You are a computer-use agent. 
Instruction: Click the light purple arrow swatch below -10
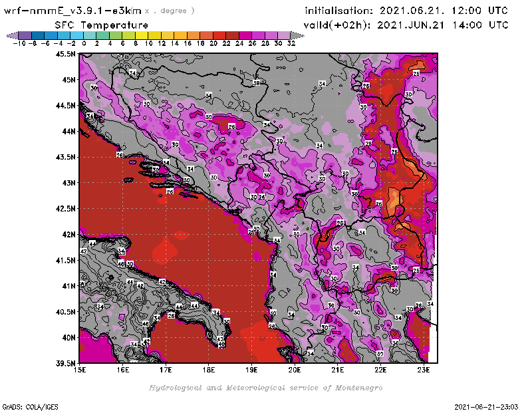coord(12,35)
